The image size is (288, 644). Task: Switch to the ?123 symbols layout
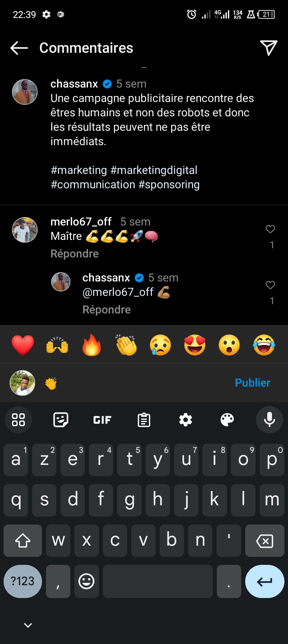(x=23, y=581)
